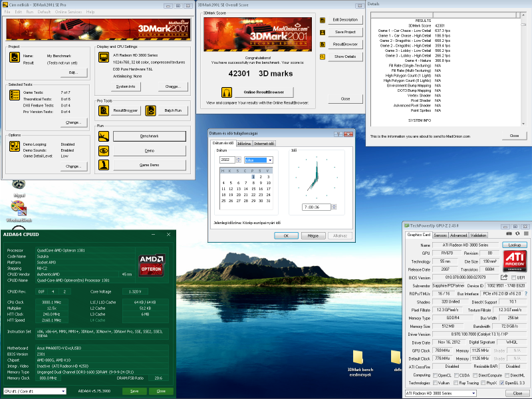This screenshot has height=399, width=532.
Task: Select day 15 in the calendar
Action: pos(253,189)
